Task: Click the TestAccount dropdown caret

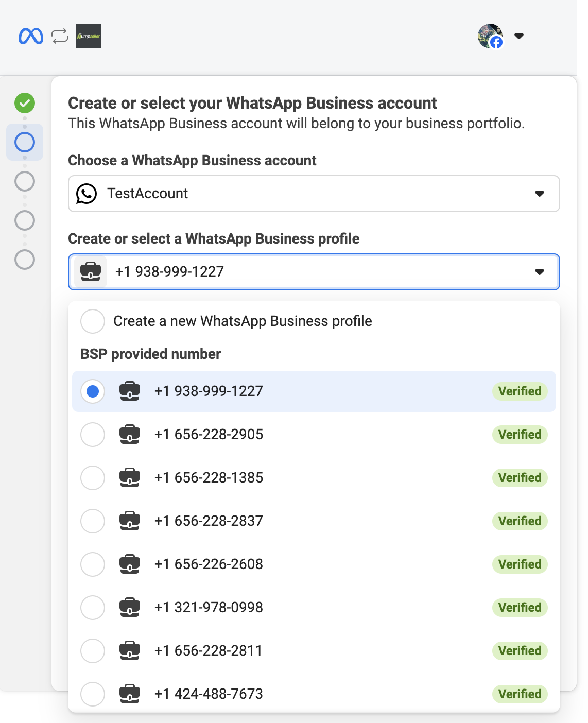Action: pos(540,194)
